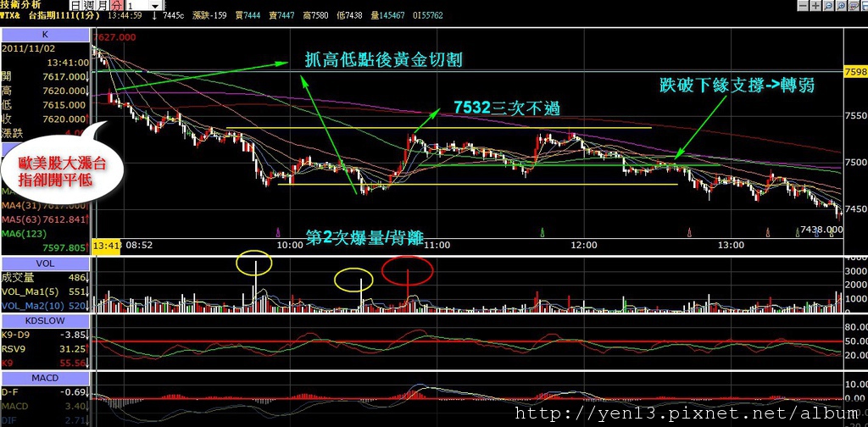
Task: Click the 7438.000 last price label
Action: 821,229
